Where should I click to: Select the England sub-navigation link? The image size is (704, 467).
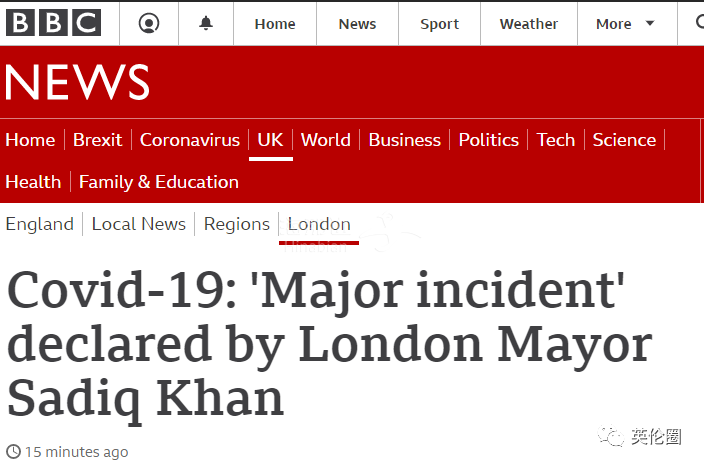coord(40,224)
